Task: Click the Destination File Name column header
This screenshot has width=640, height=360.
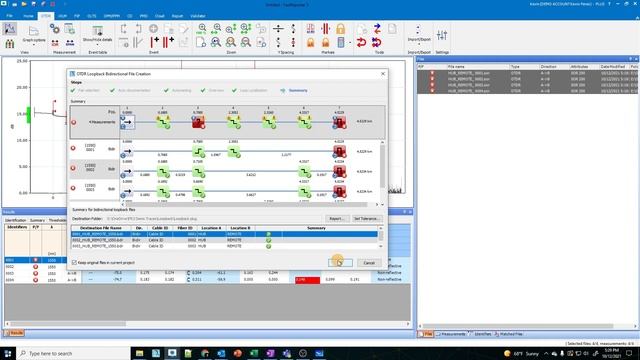Action: tap(101, 228)
